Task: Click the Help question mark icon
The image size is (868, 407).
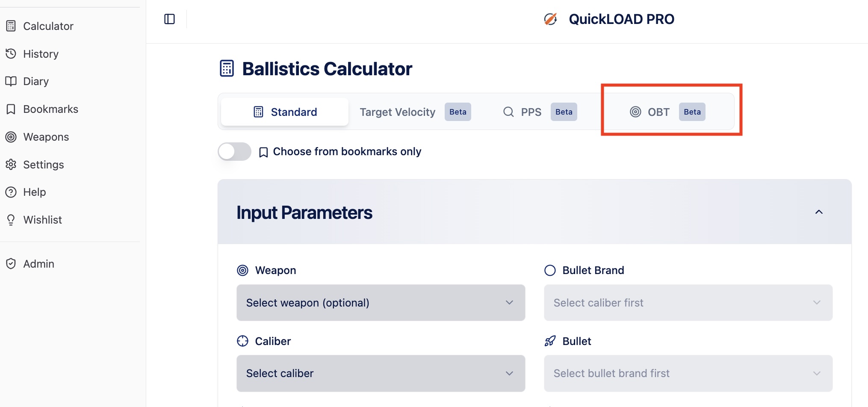Action: (11, 192)
